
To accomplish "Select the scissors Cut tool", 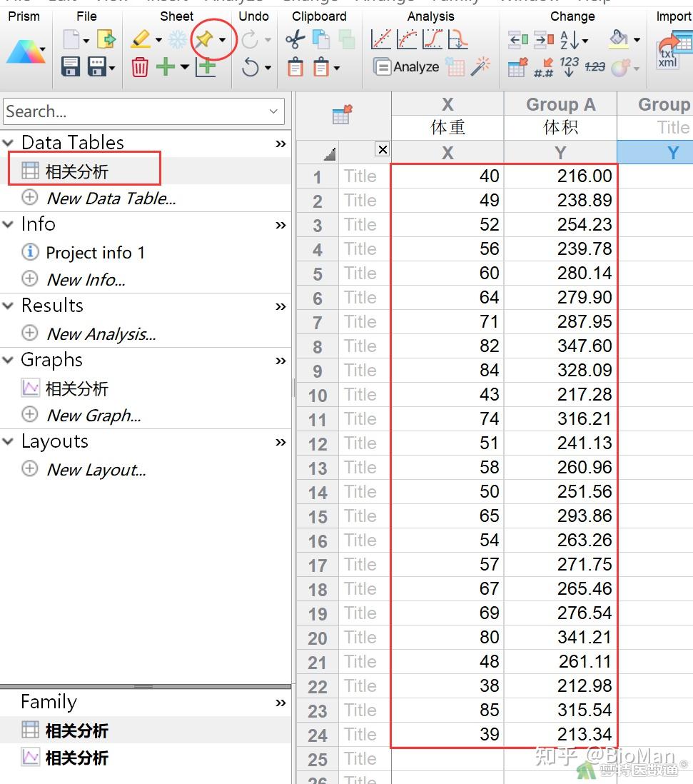I will pyautogui.click(x=295, y=39).
